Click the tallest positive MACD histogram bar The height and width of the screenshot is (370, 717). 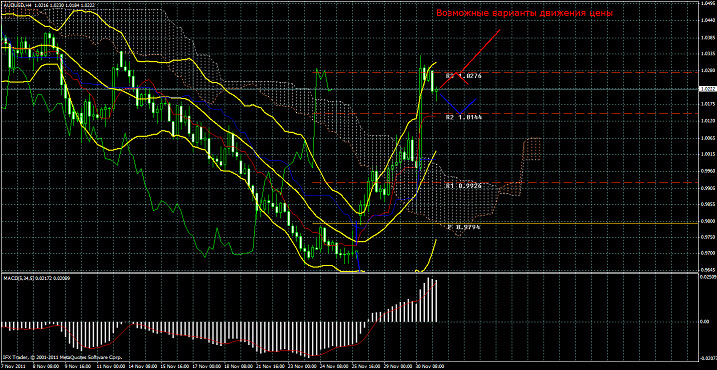[429, 300]
